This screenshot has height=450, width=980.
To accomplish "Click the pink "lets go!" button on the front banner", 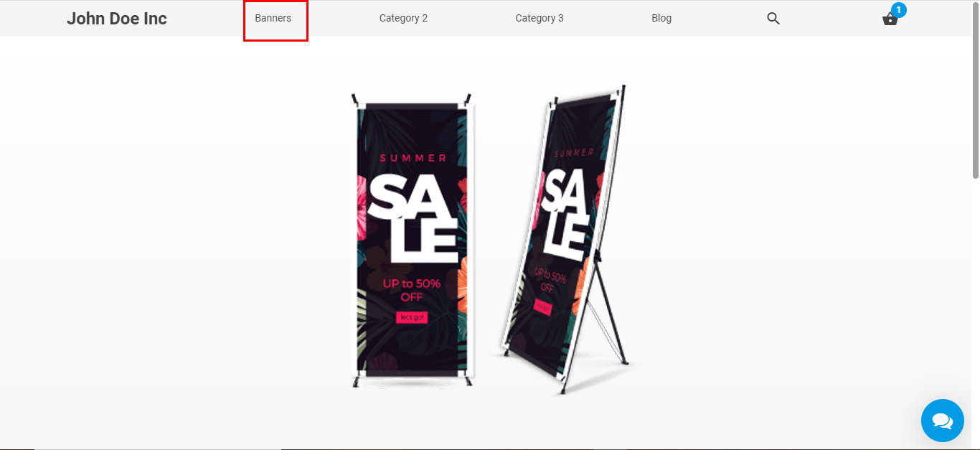I will click(x=412, y=317).
